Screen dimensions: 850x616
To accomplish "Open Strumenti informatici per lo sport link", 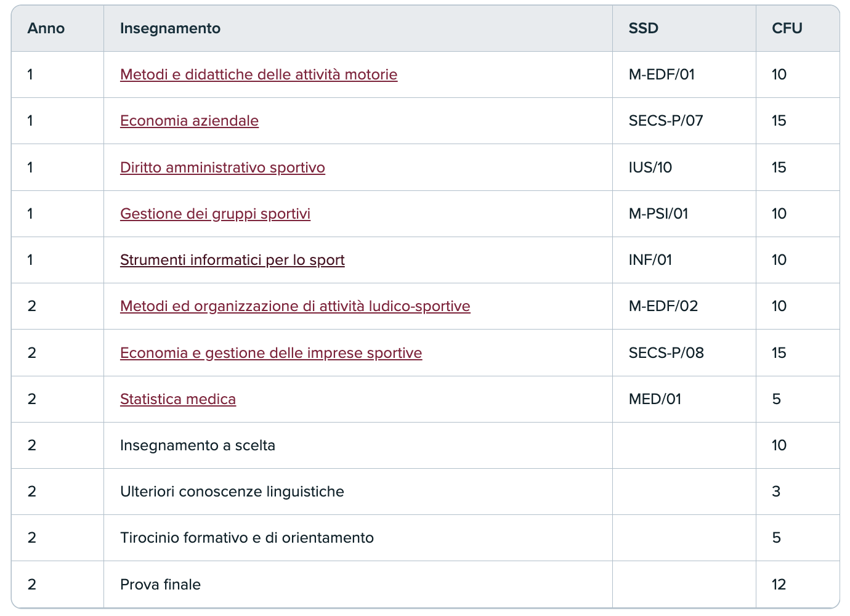I will point(232,260).
